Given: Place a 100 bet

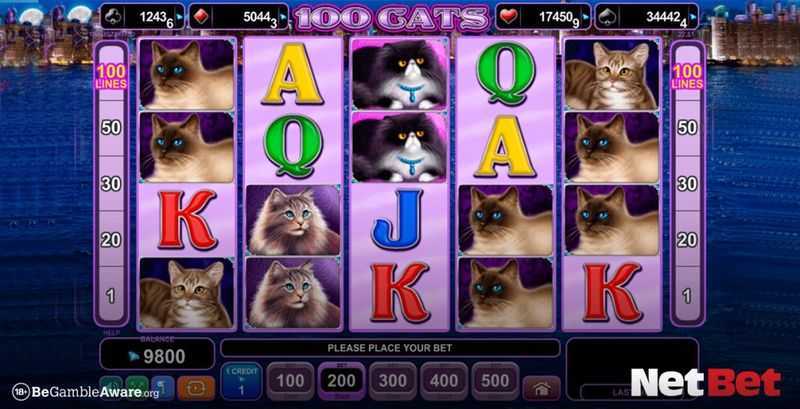Looking at the screenshot, I should tap(290, 381).
